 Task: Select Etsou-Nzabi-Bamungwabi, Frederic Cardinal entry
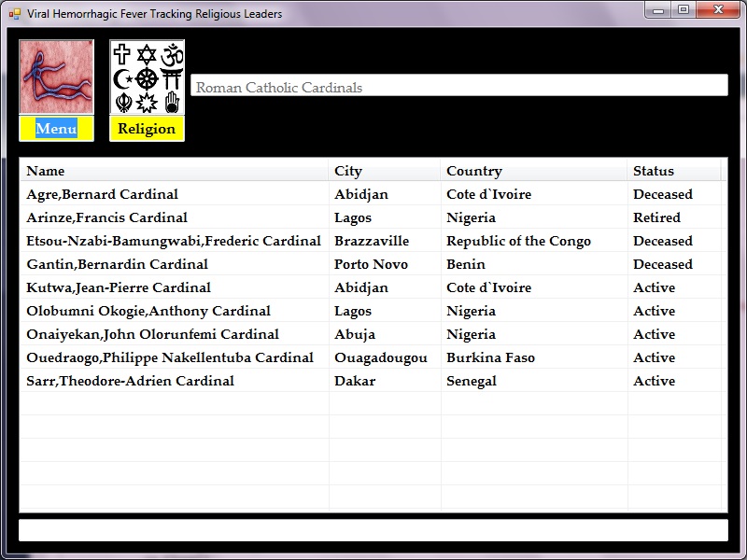point(173,241)
